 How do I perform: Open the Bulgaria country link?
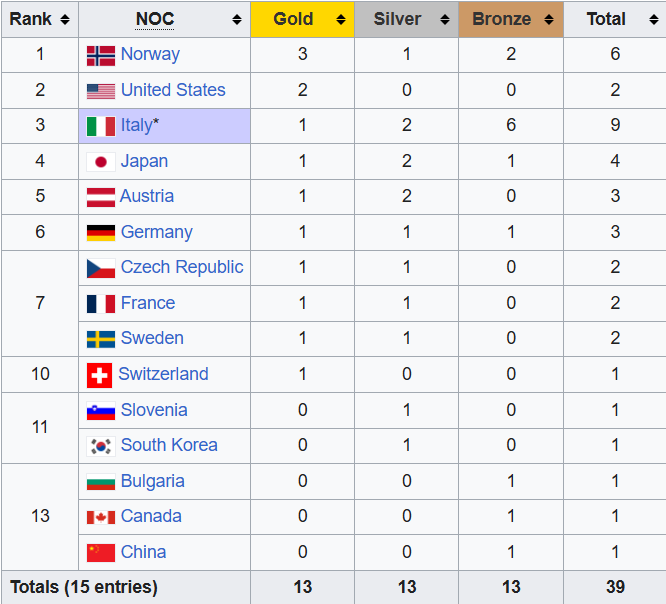152,481
